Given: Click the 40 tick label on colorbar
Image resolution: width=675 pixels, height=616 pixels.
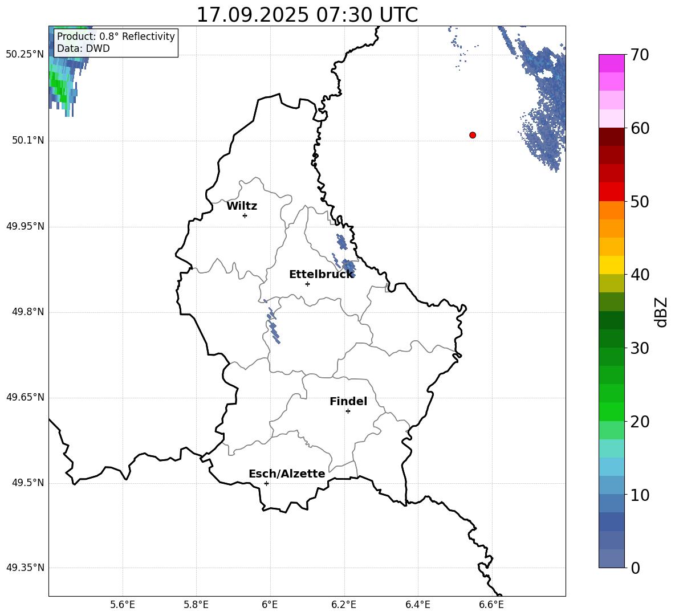Looking at the screenshot, I should (640, 275).
